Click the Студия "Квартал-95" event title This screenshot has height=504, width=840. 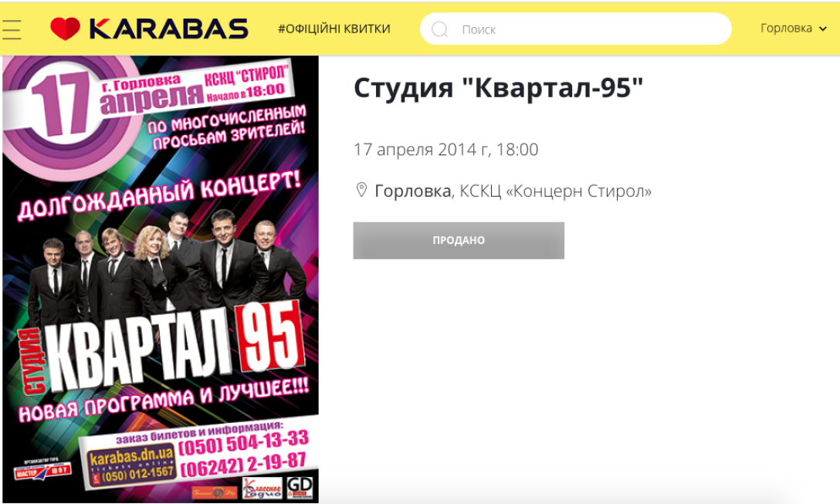pos(498,88)
